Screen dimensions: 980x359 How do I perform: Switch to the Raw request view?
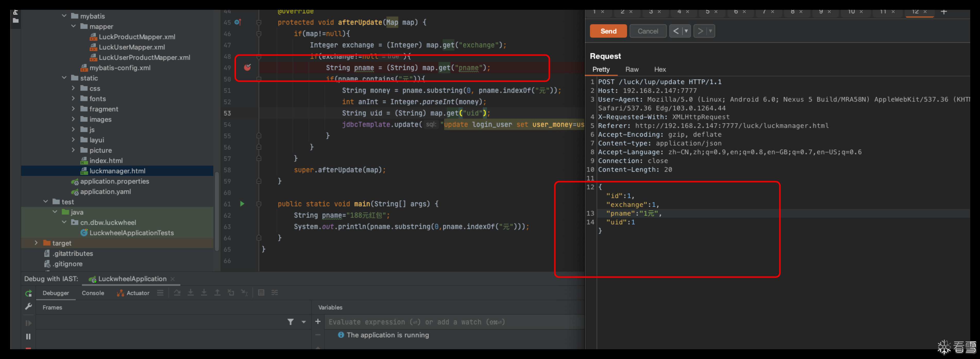(632, 69)
